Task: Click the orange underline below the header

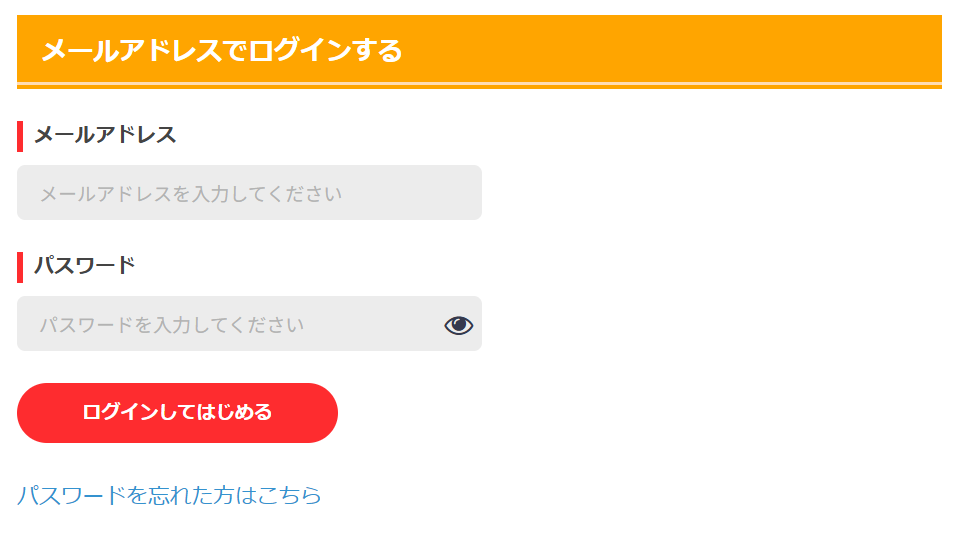Action: point(479,87)
